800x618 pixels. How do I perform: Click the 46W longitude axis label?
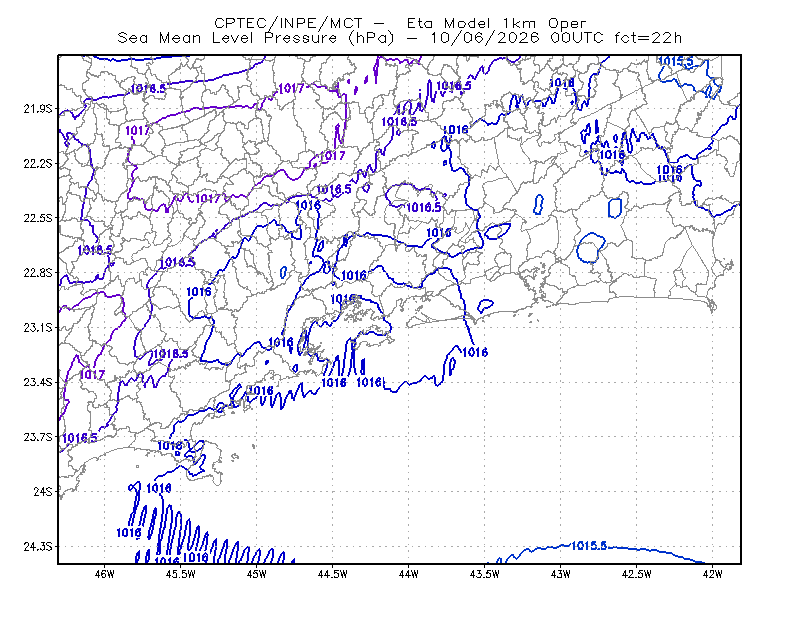pyautogui.click(x=105, y=574)
